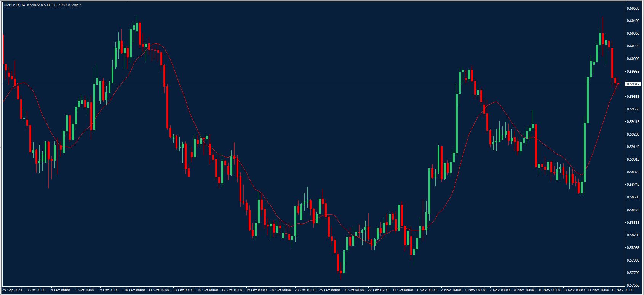Screen dimensions: 644x295
Task: Click the 25 Oct 00:00 time label
Action: pyautogui.click(x=329, y=290)
